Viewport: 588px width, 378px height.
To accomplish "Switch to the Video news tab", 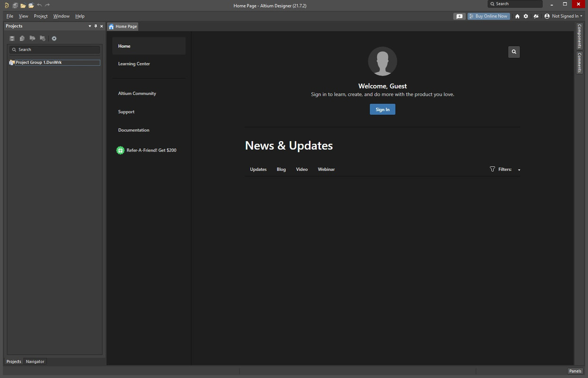I will (x=302, y=169).
